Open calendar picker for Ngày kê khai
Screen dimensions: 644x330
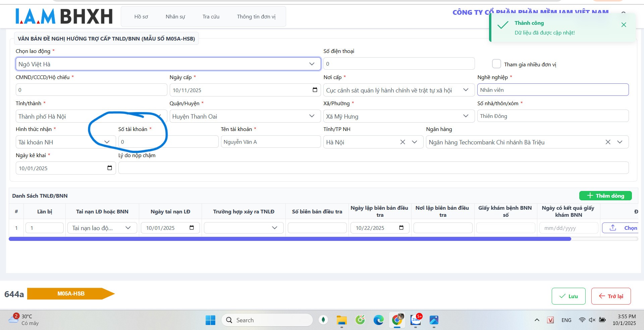tap(109, 168)
